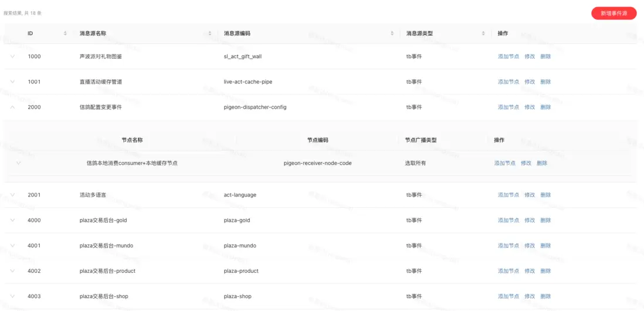Viewport: 644px width, 311px height.
Task: Expand row 4001 plaza交易后台-mundo
Action: pos(12,246)
